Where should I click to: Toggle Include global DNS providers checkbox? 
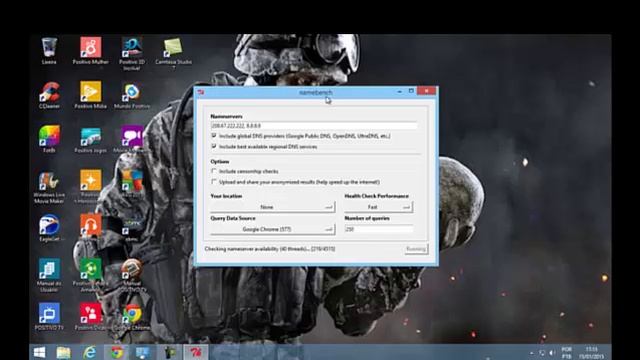(213, 136)
